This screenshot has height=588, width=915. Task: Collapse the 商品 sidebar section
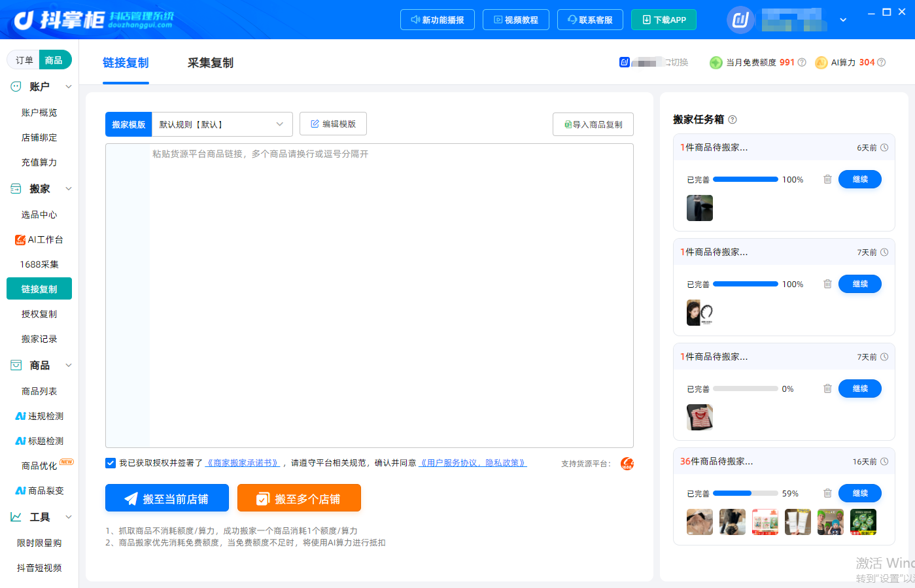[x=69, y=365]
